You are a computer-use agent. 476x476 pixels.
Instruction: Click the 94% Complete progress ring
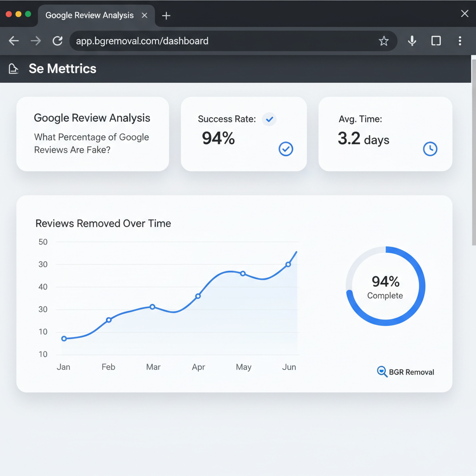385,286
